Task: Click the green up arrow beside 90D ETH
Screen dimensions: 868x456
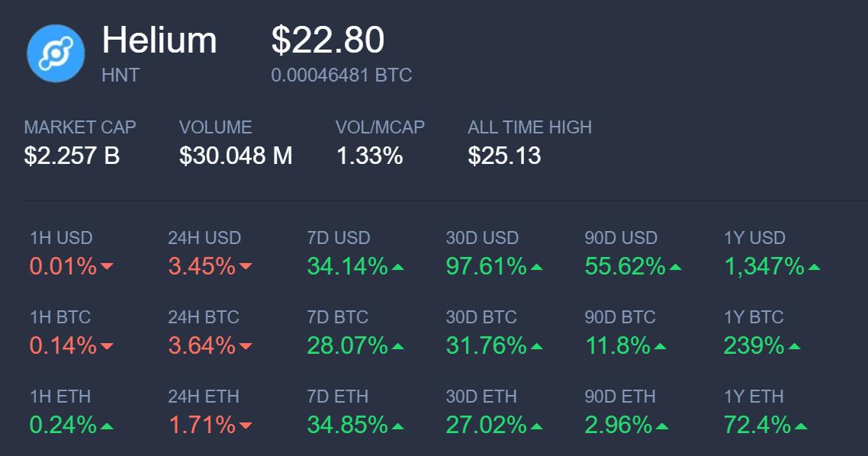Action: point(661,425)
